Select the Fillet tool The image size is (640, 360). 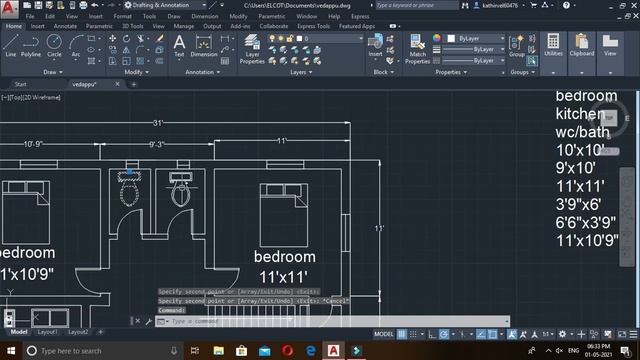tap(140, 50)
